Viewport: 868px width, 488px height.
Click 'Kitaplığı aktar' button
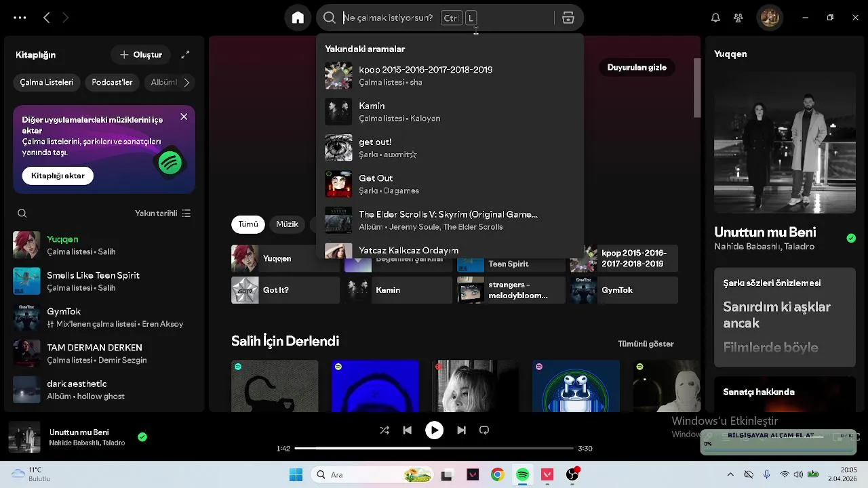point(58,176)
